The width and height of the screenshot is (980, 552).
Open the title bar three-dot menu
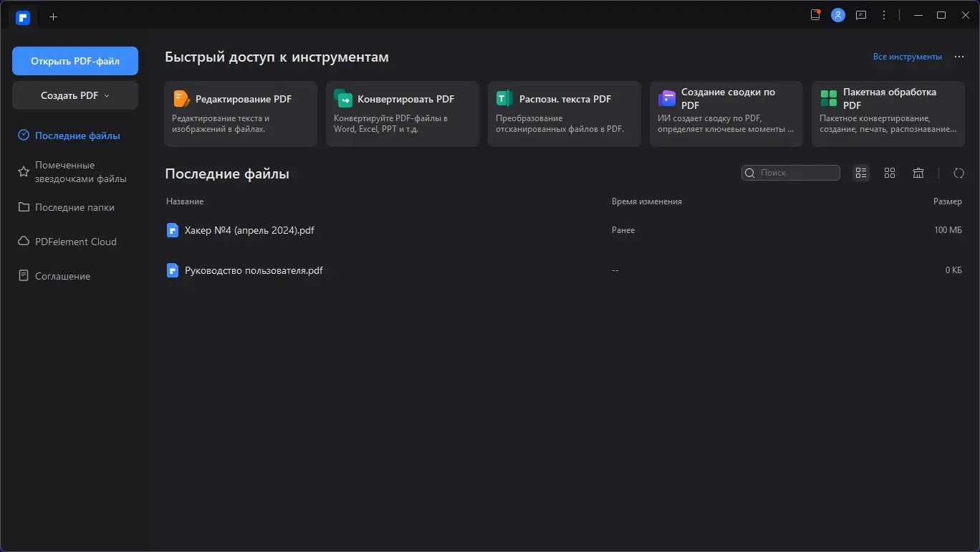tap(884, 15)
